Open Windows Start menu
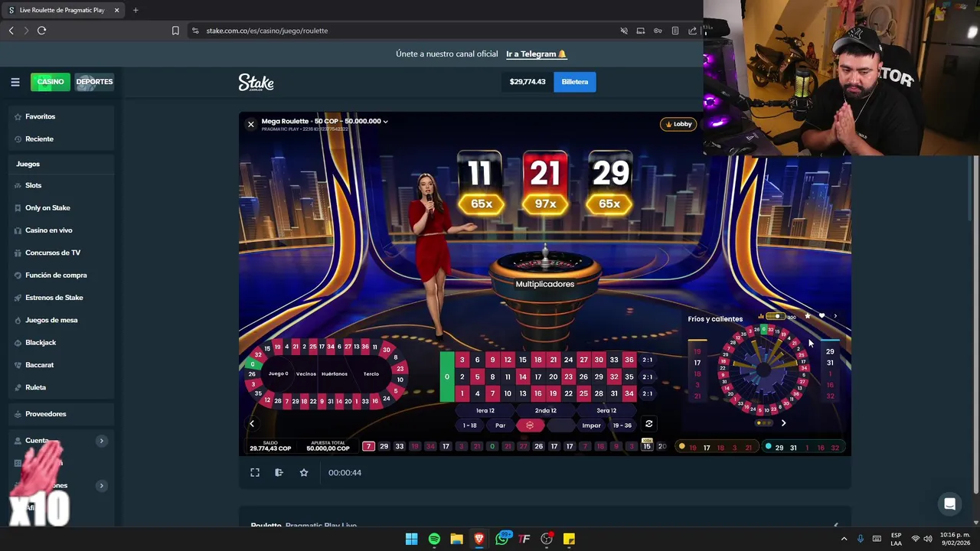 411,539
